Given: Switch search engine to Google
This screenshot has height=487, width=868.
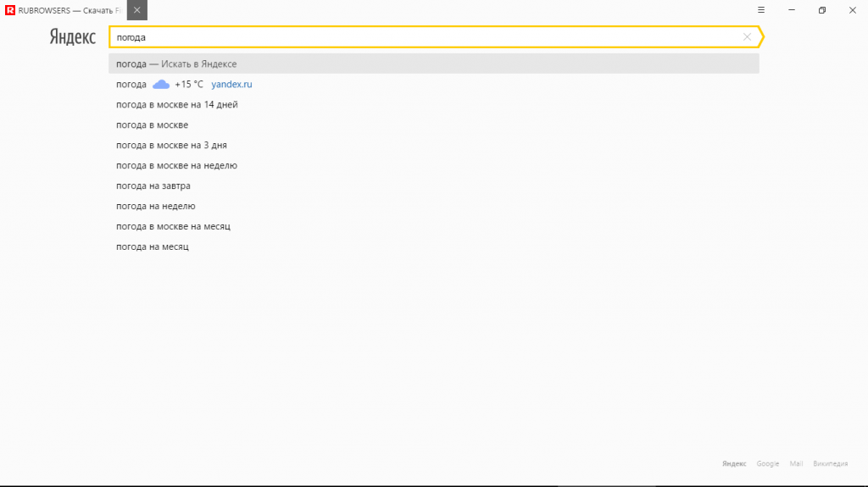Looking at the screenshot, I should [x=768, y=464].
